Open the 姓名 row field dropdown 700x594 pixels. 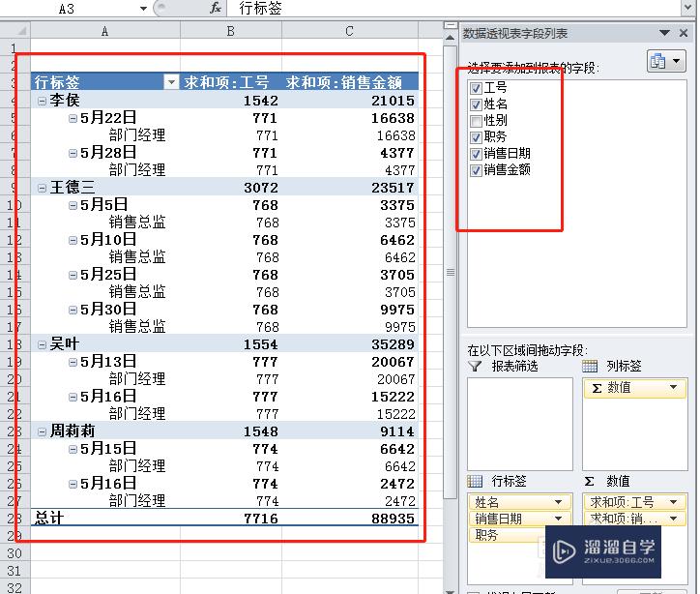(x=558, y=502)
